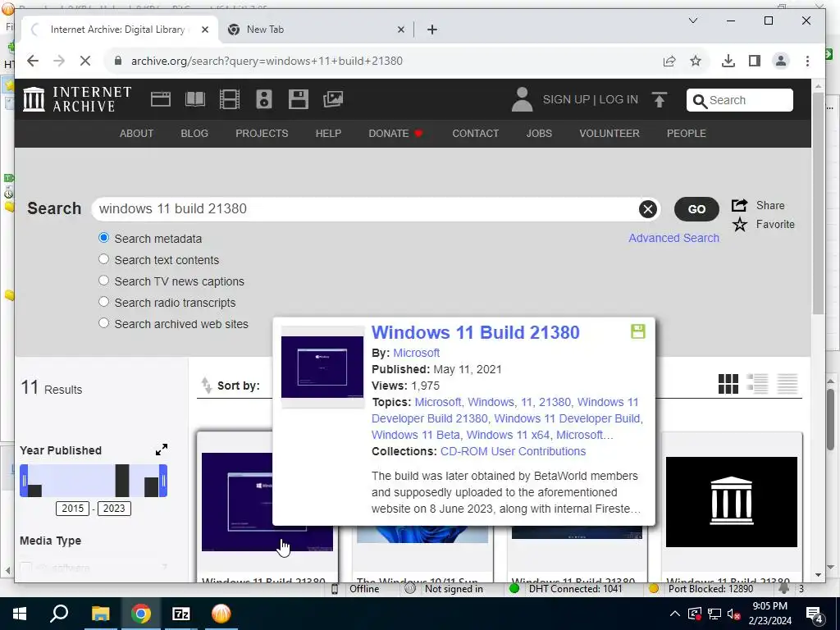Select Search archived web sites radio button
840x630 pixels.
point(104,323)
